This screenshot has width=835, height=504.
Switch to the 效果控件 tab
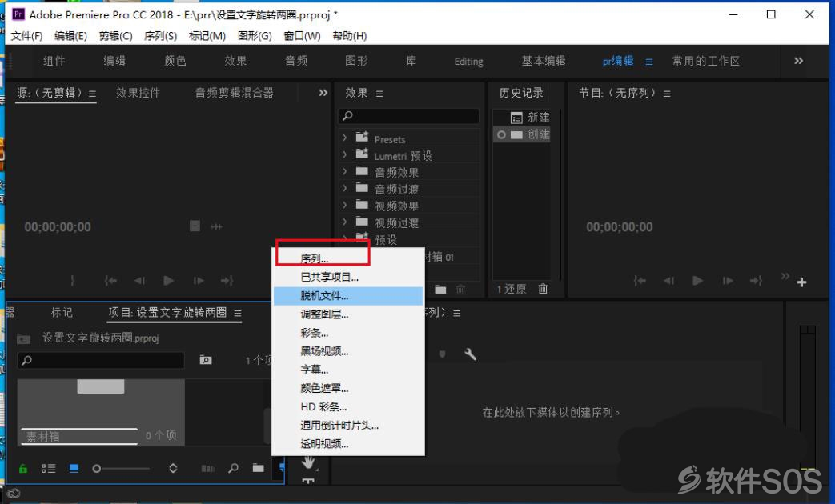[x=138, y=93]
